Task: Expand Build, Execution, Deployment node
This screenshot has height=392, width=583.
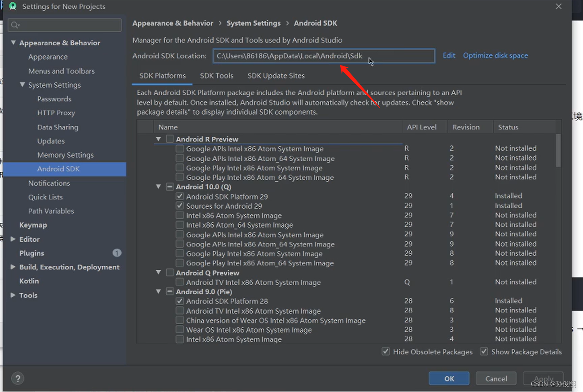Action: point(13,267)
